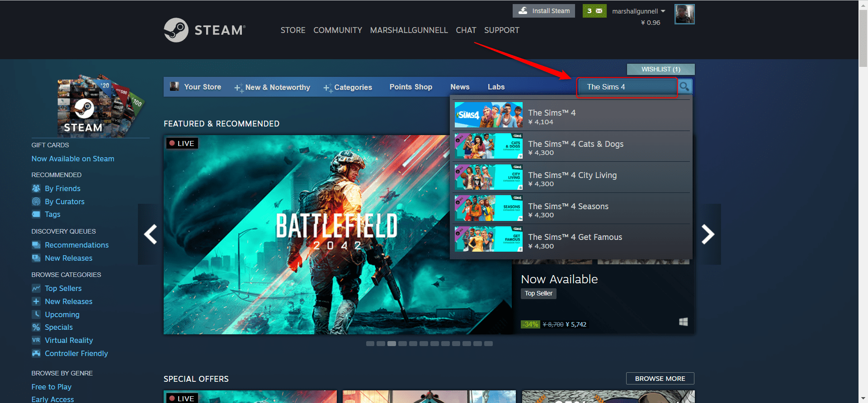The height and width of the screenshot is (403, 868).
Task: Switch to the Points Shop tab
Action: (x=410, y=87)
